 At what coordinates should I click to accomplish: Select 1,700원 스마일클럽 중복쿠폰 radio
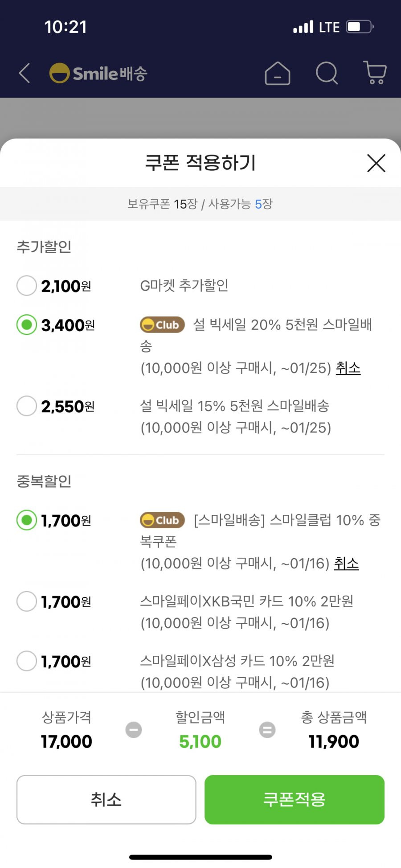coord(26,520)
